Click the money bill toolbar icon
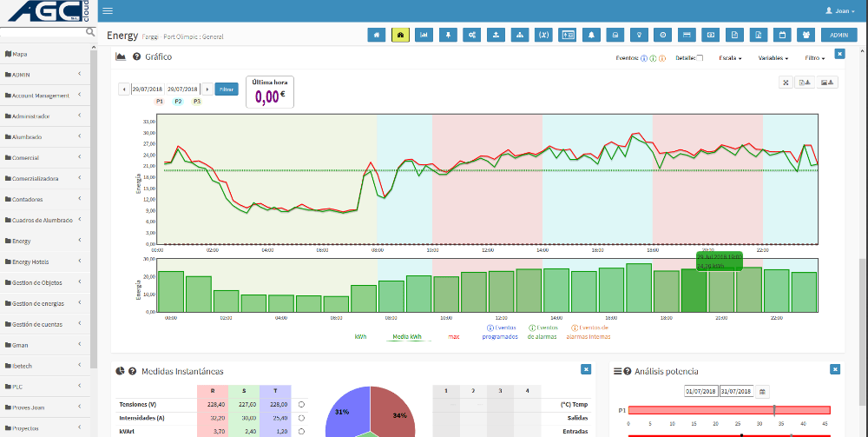868x437 pixels. [711, 35]
